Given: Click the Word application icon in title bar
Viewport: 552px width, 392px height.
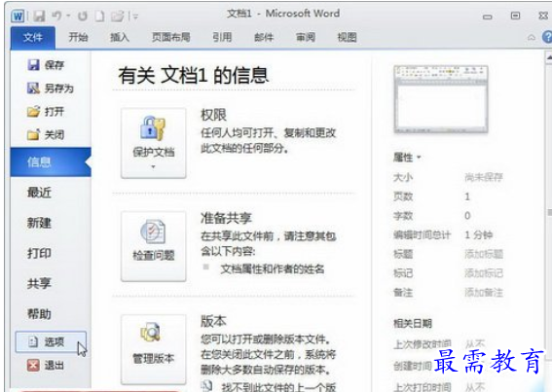Looking at the screenshot, I should click(x=18, y=16).
